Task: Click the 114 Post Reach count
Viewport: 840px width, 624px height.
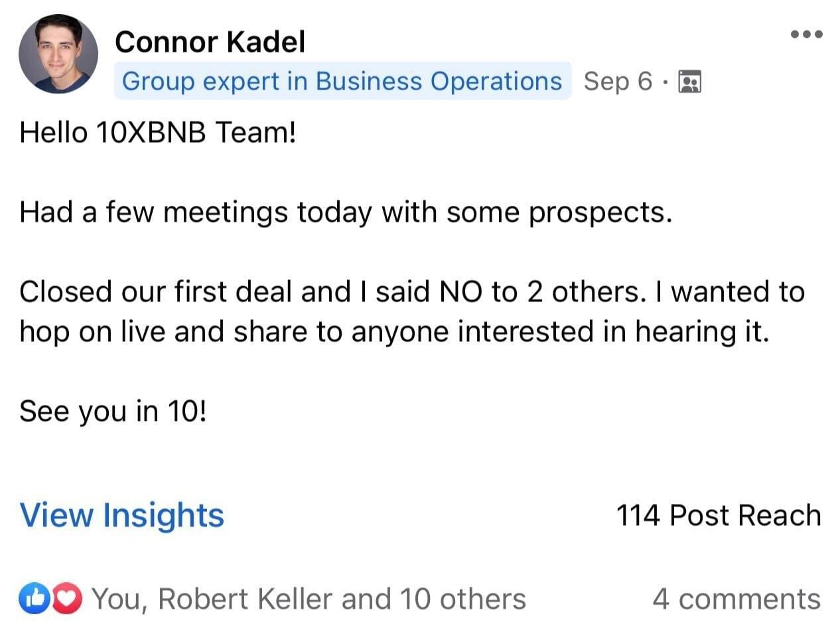Action: [719, 516]
